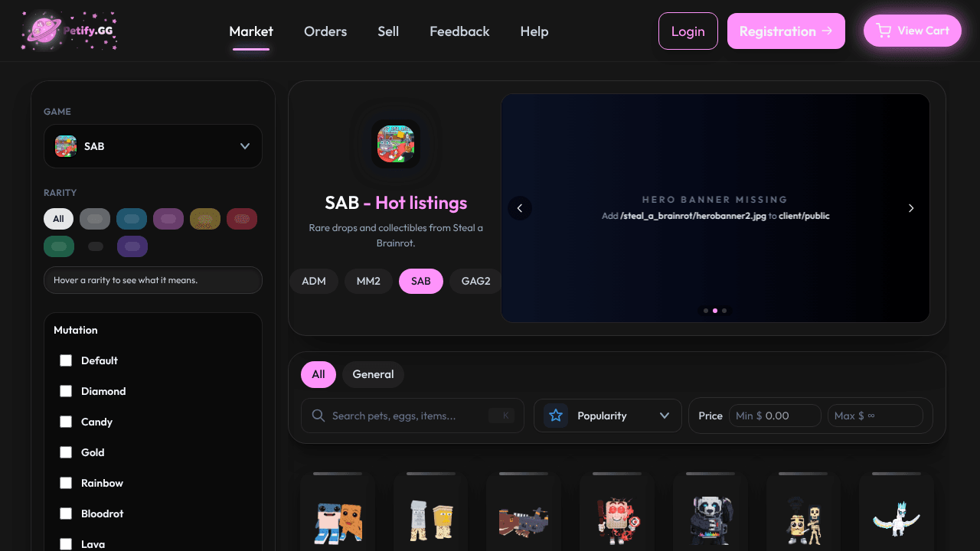Screen dimensions: 980x551
Task: Switch to the General category tab
Action: point(373,374)
